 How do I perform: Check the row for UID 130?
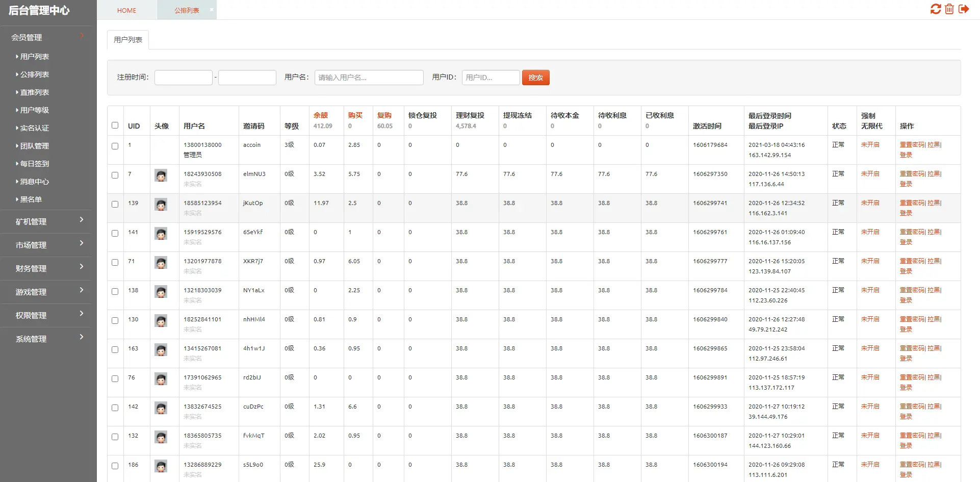(115, 320)
